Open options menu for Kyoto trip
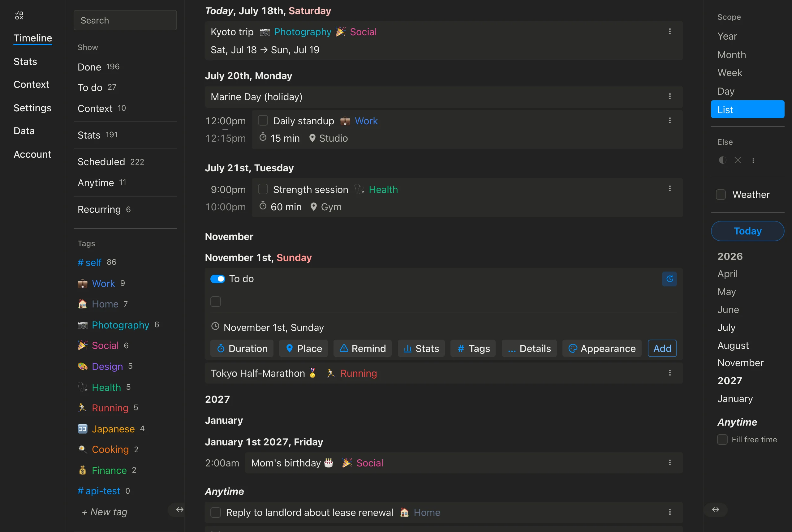Viewport: 792px width, 532px height. pyautogui.click(x=670, y=32)
